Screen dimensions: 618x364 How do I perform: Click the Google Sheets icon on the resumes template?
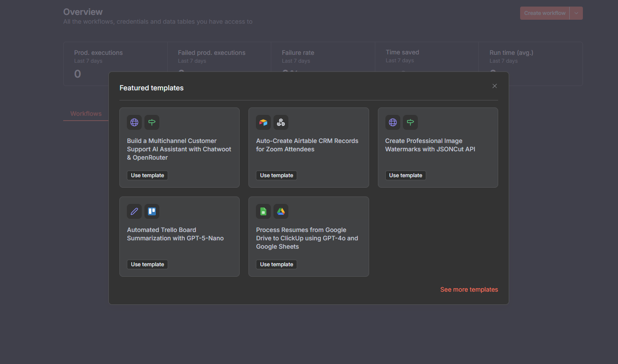pyautogui.click(x=263, y=211)
